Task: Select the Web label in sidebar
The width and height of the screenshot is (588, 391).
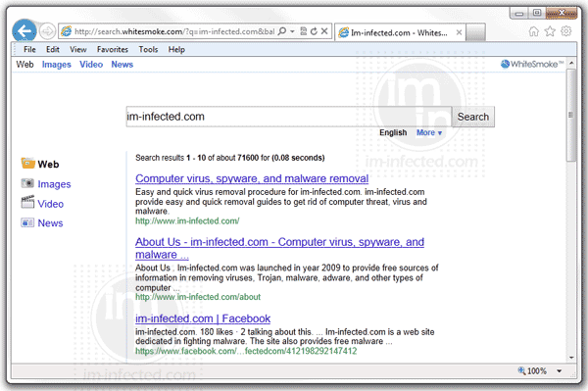Action: tap(48, 165)
